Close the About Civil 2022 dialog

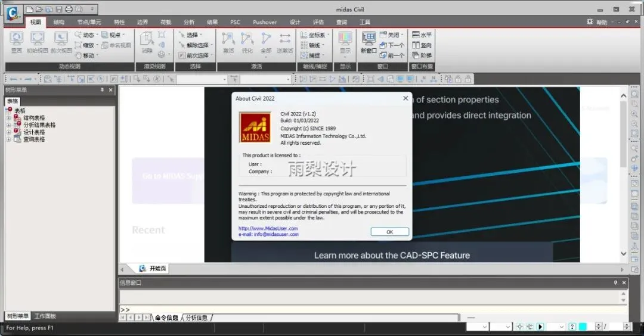click(405, 98)
